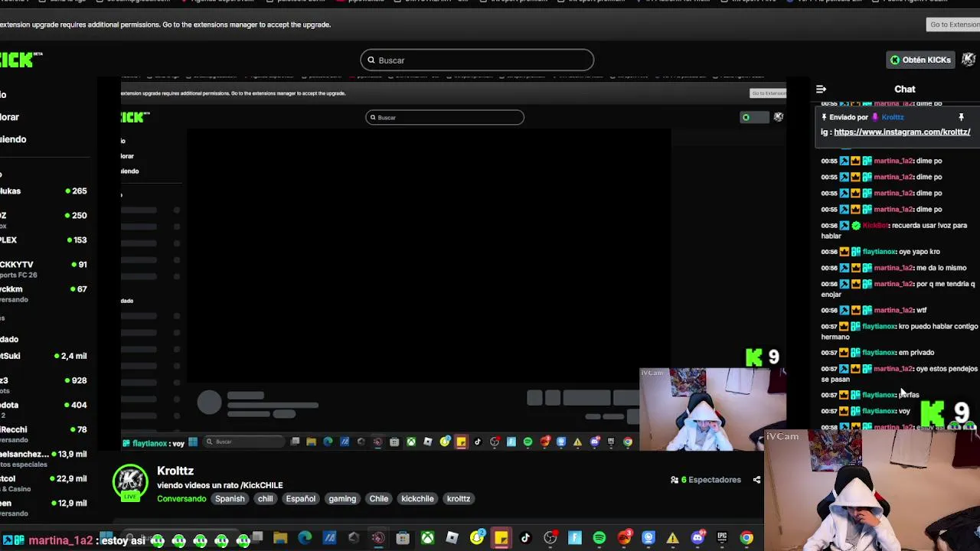Select the gaming tag
Image resolution: width=980 pixels, height=551 pixels.
[x=342, y=499]
